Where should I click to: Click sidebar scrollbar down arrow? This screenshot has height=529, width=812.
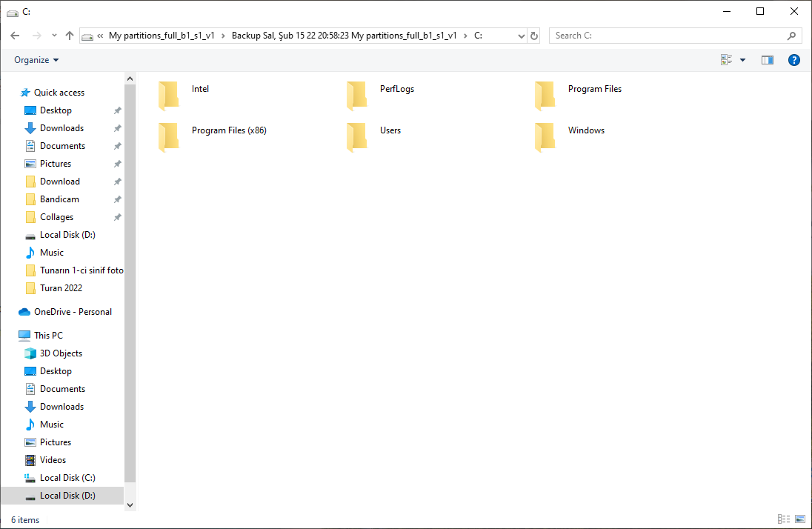point(130,505)
